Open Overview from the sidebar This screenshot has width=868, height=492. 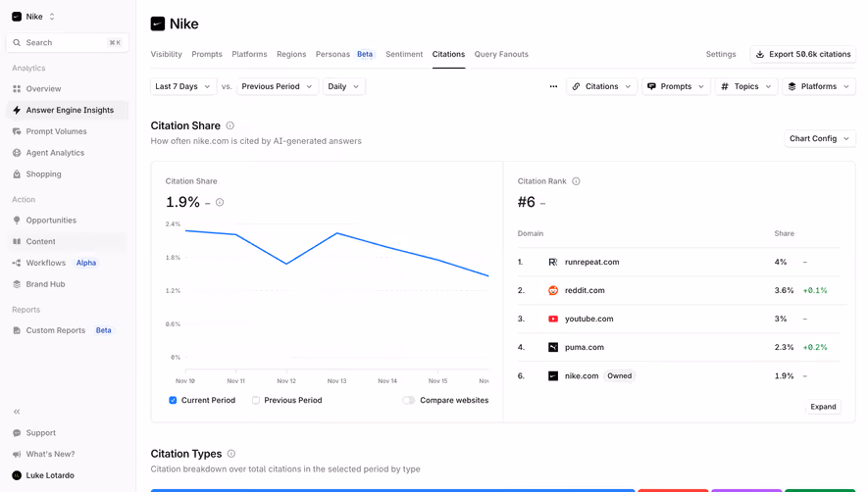(43, 88)
